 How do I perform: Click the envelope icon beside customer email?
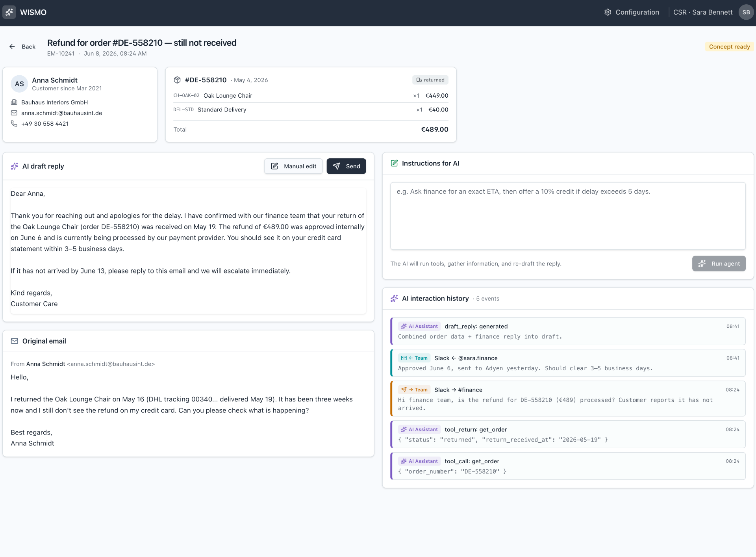(x=14, y=113)
